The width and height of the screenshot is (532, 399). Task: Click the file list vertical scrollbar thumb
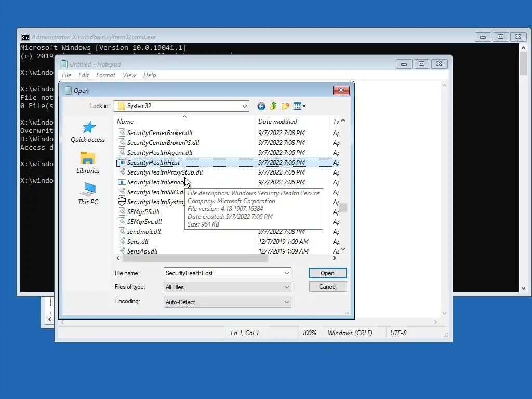click(343, 207)
